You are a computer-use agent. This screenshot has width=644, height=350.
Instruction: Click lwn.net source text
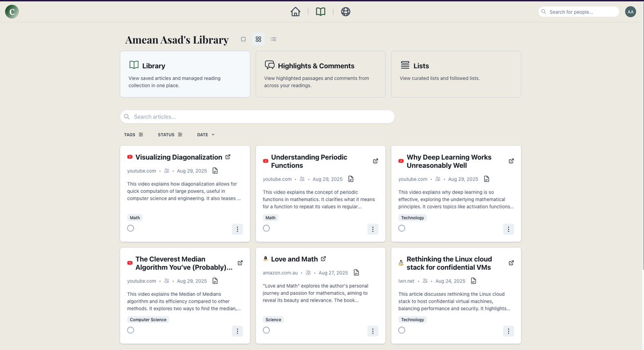pos(407,281)
